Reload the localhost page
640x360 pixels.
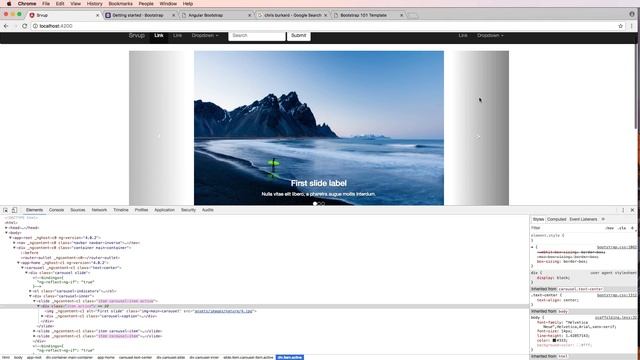24,26
